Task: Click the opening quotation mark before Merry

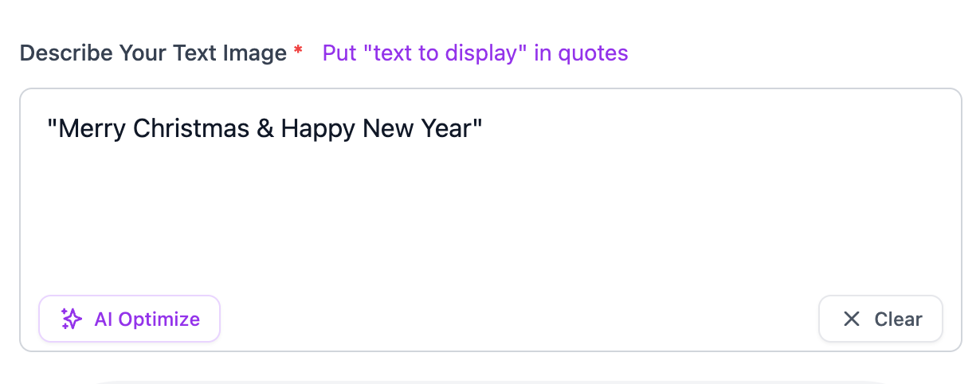Action: click(53, 125)
